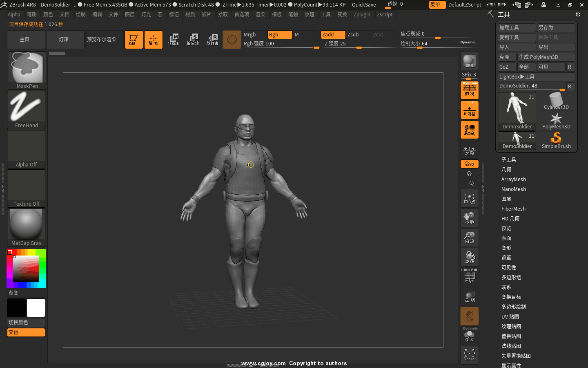Select the SimpleBrush tool

556,141
